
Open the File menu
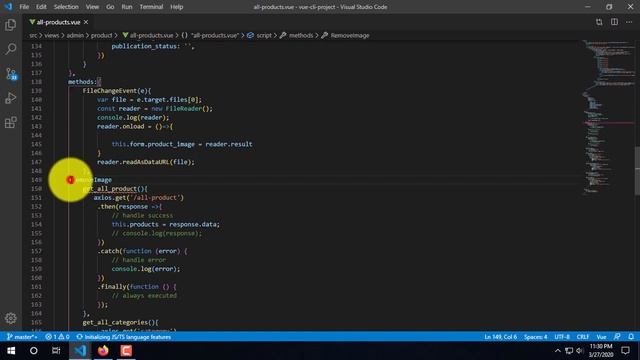[24, 7]
